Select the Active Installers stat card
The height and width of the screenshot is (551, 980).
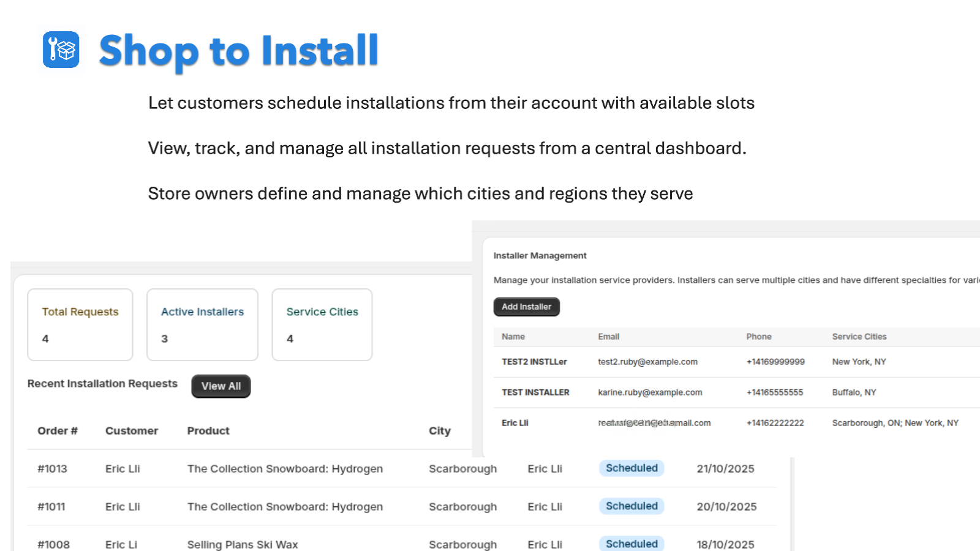point(202,324)
